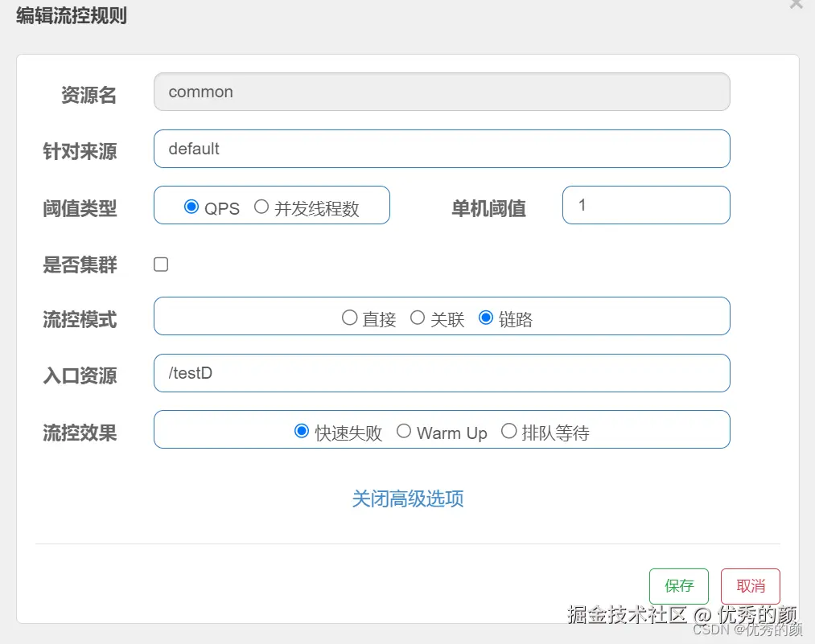This screenshot has height=644, width=815.
Task: Select the 直接 flow control mode
Action: point(350,317)
